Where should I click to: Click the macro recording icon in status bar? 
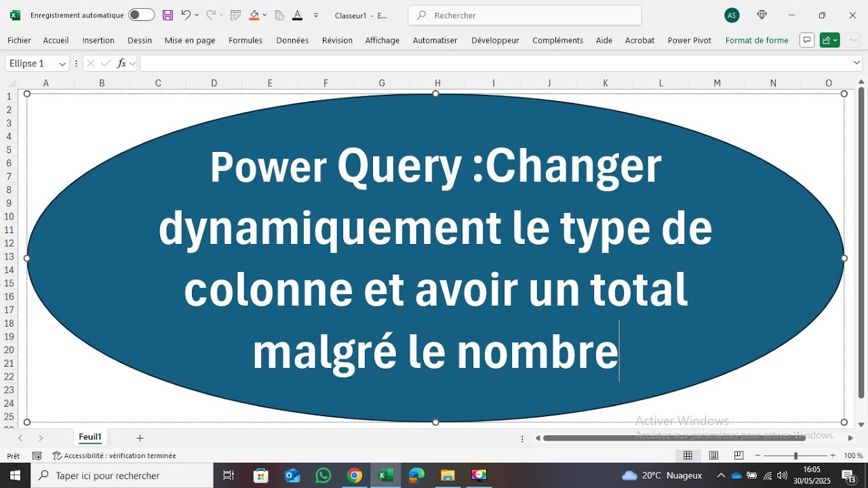[x=37, y=456]
